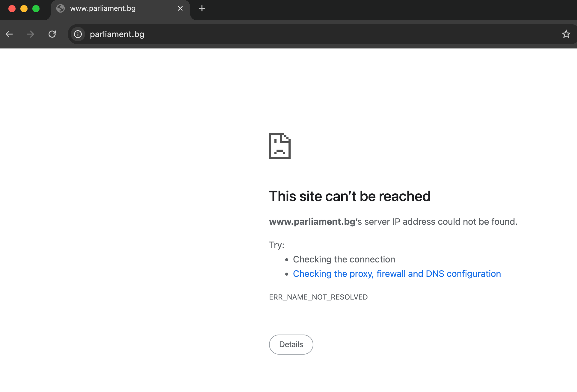Go forward with the forward arrow
The height and width of the screenshot is (392, 577).
(x=30, y=34)
